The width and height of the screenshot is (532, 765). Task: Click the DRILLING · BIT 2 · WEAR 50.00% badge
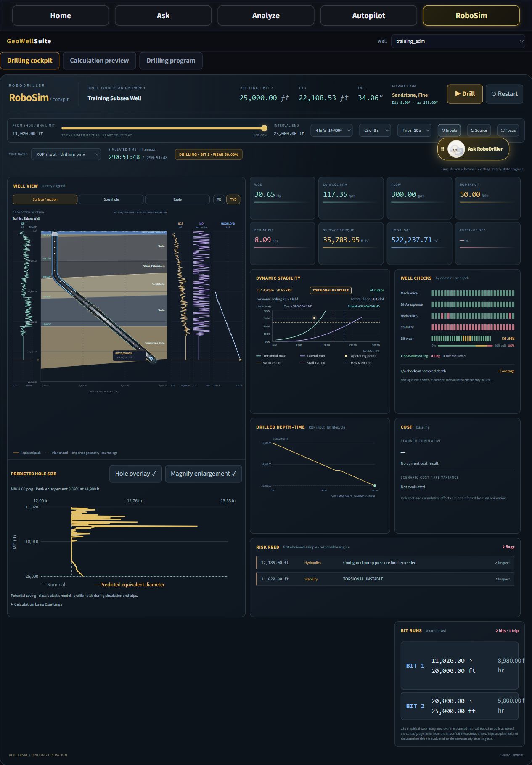(x=209, y=154)
